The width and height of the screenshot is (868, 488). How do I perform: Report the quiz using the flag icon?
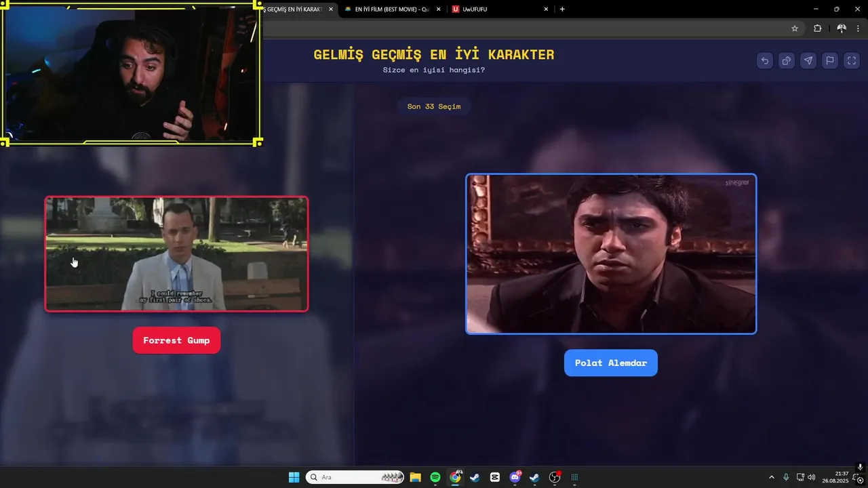click(x=830, y=61)
